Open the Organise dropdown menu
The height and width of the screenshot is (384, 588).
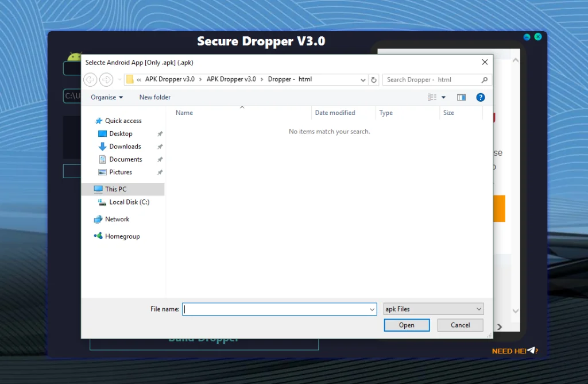(106, 97)
